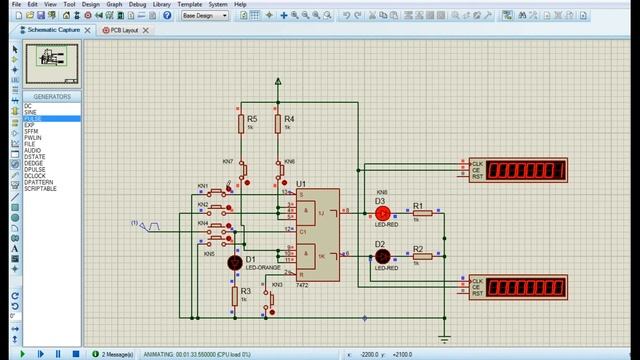Open the Design menu
The height and width of the screenshot is (360, 640).
(91, 4)
